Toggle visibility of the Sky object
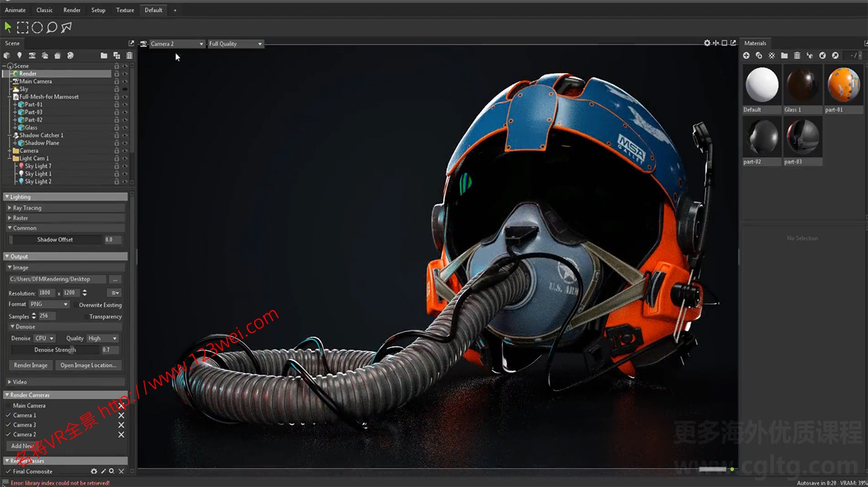The image size is (868, 487). [x=125, y=89]
